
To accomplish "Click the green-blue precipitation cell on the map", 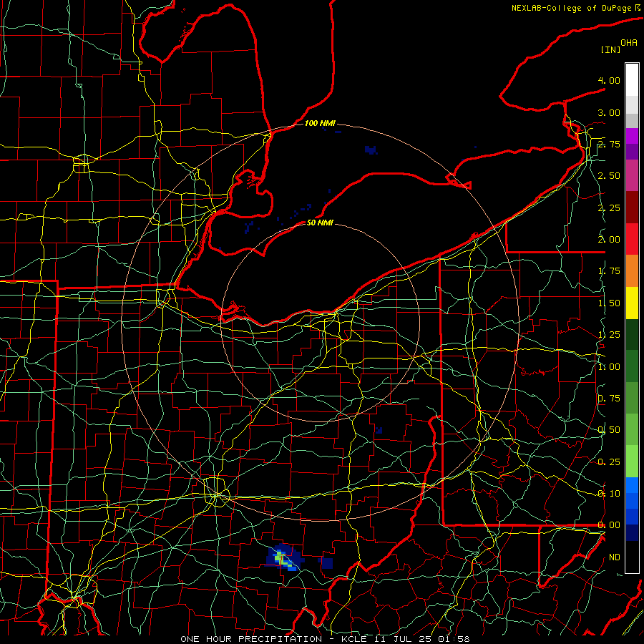I will [284, 558].
